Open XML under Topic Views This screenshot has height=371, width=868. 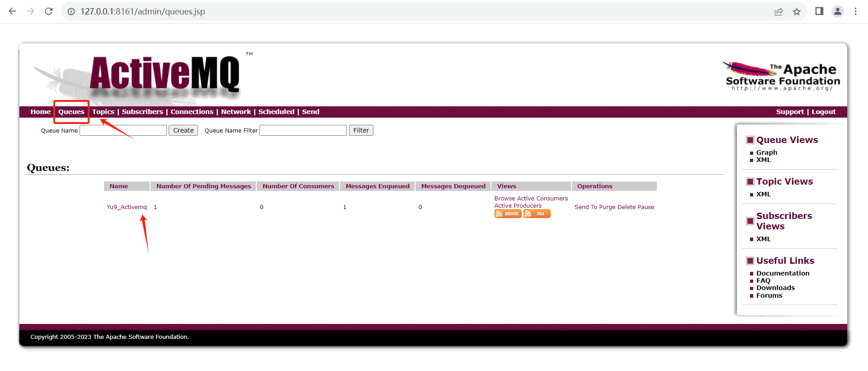coord(764,194)
